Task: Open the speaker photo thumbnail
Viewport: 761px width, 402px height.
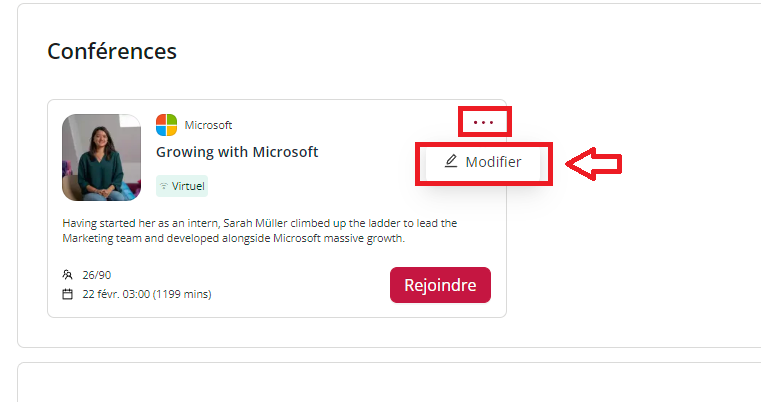Action: pyautogui.click(x=101, y=157)
